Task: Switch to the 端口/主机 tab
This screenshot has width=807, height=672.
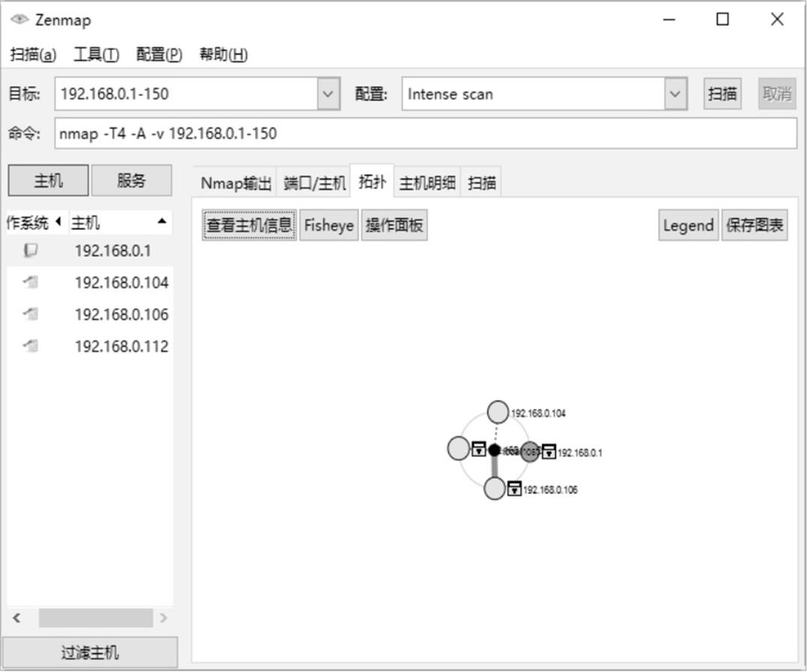Action: [314, 183]
